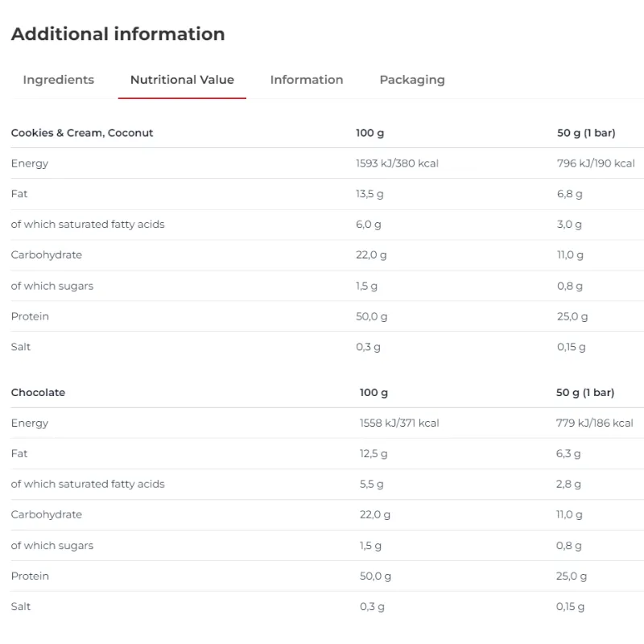
Task: Click the first table's Carbohydrate row label
Action: (x=47, y=255)
